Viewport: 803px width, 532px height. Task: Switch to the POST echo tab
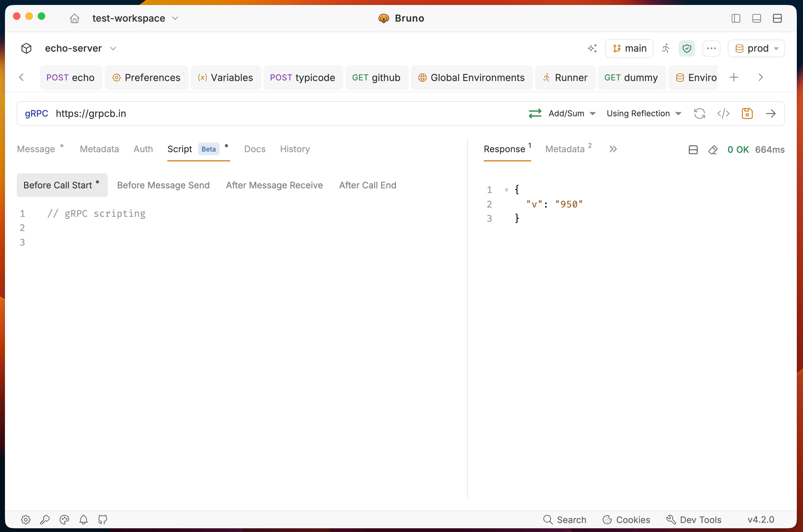click(71, 78)
